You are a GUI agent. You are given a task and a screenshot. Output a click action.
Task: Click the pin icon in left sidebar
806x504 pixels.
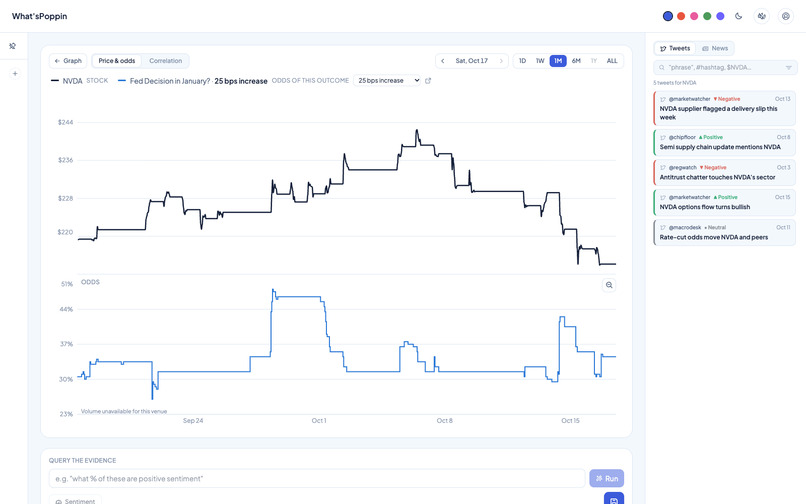coord(13,46)
